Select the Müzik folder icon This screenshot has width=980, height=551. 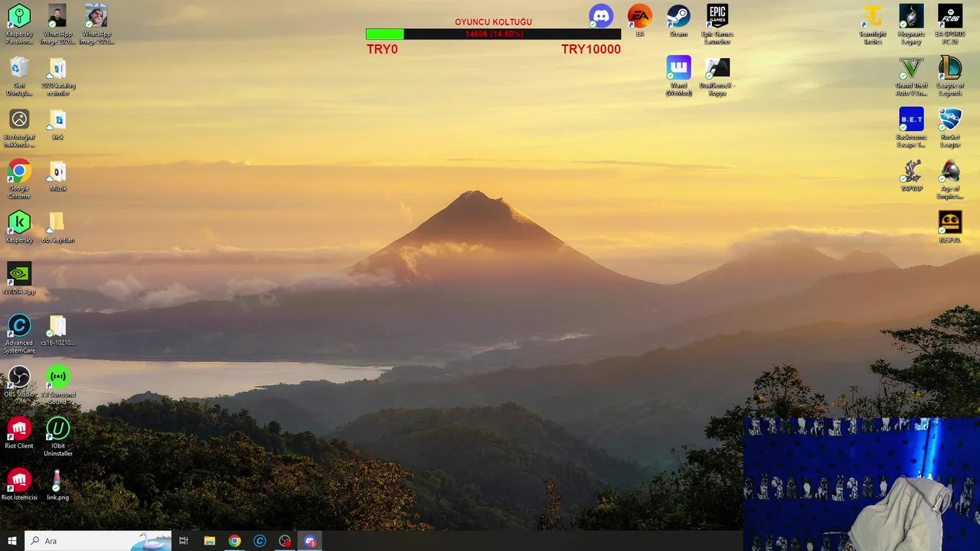coord(58,176)
